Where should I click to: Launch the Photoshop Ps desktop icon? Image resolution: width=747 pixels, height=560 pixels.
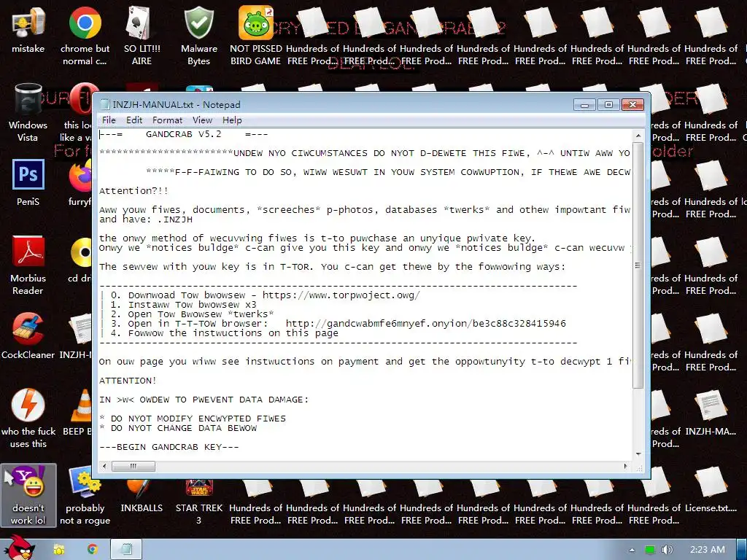[x=28, y=175]
